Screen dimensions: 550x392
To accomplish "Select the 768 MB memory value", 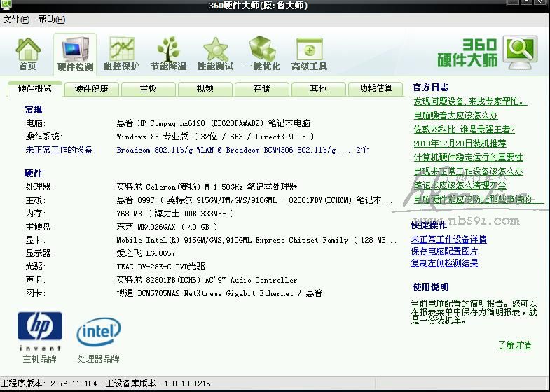I will pyautogui.click(x=175, y=213).
